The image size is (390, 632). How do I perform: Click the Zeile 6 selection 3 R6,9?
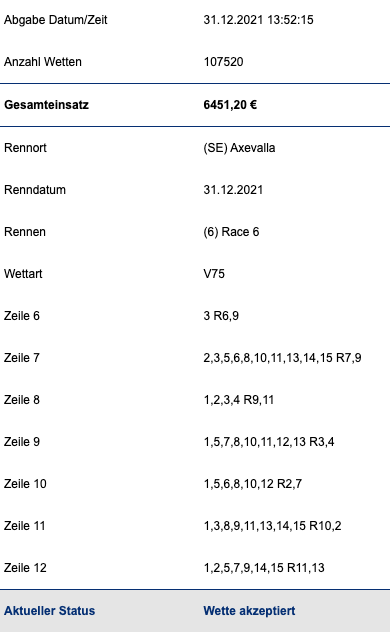point(221,316)
